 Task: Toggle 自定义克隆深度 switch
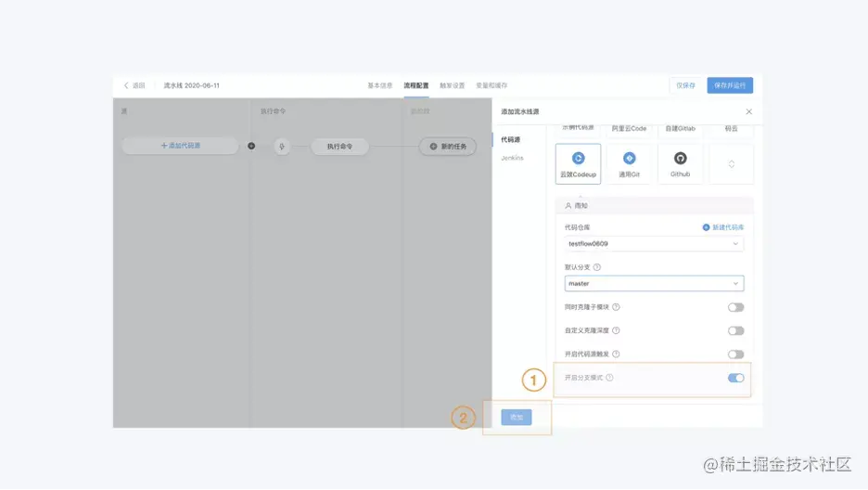[x=735, y=331]
